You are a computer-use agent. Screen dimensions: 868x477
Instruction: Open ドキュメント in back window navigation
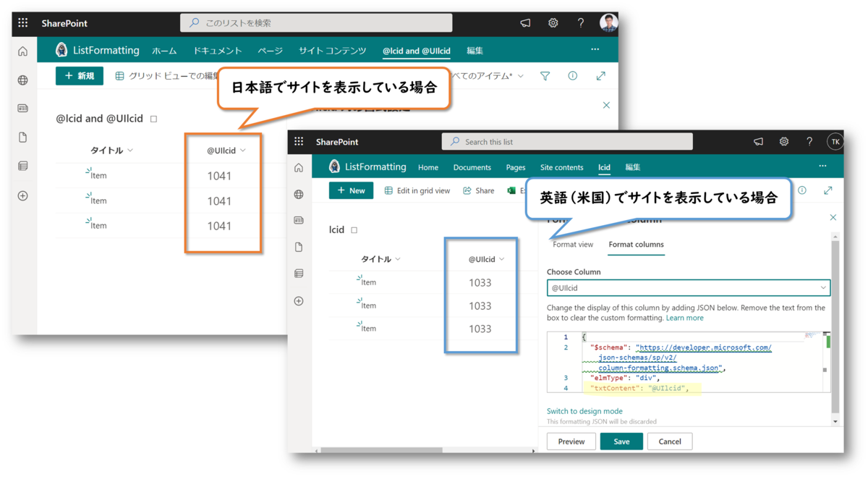pos(217,51)
